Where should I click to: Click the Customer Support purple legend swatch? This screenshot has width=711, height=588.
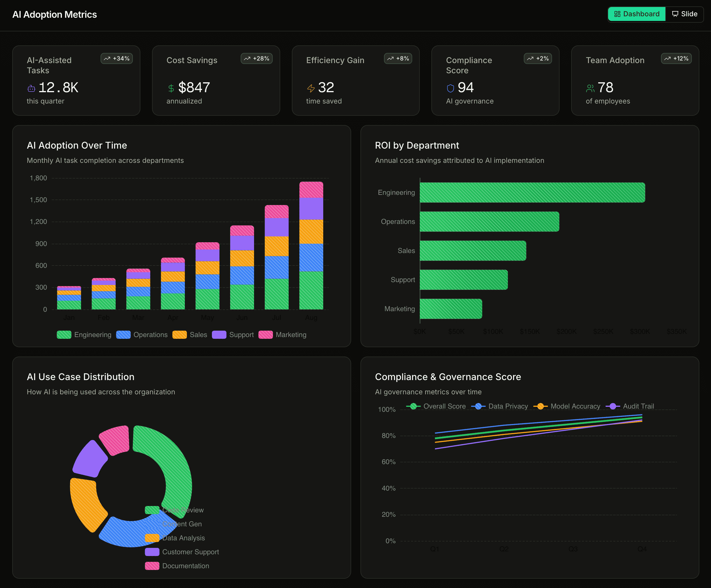pos(152,552)
